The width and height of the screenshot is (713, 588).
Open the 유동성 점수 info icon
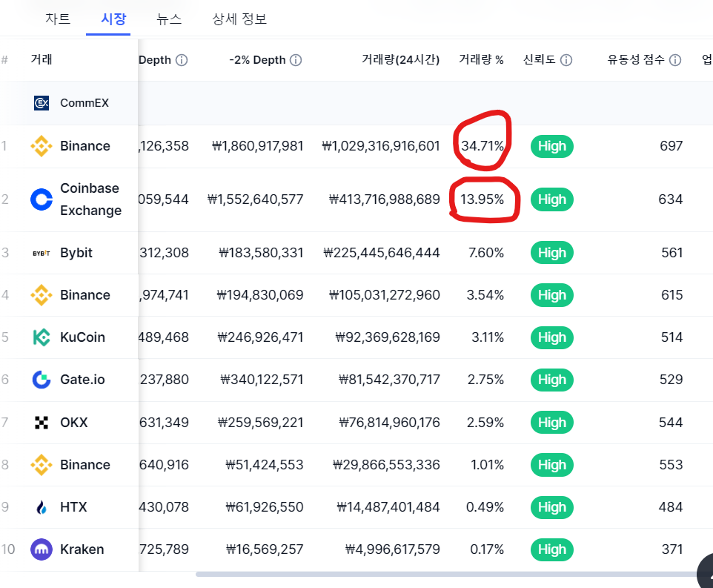(675, 60)
